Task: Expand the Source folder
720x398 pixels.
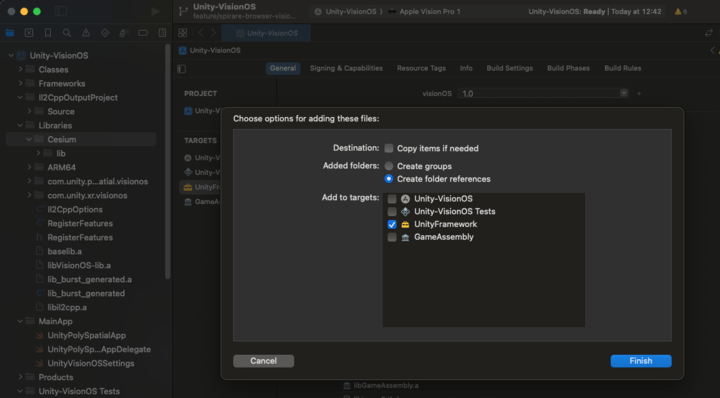Action: pos(29,111)
